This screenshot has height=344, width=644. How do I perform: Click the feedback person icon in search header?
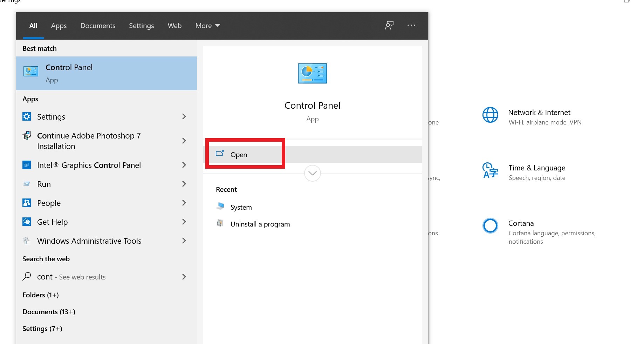pyautogui.click(x=389, y=25)
